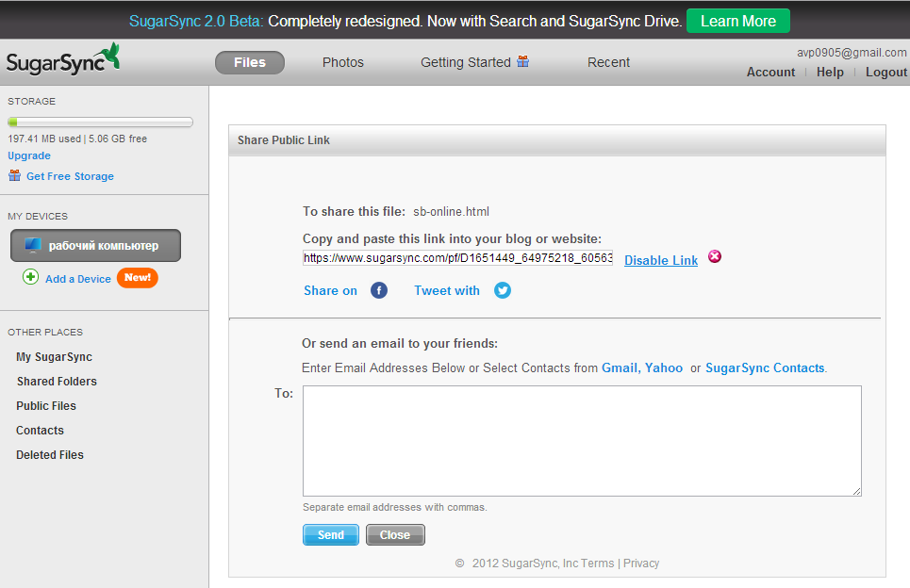Click the Facebook share icon

379,290
